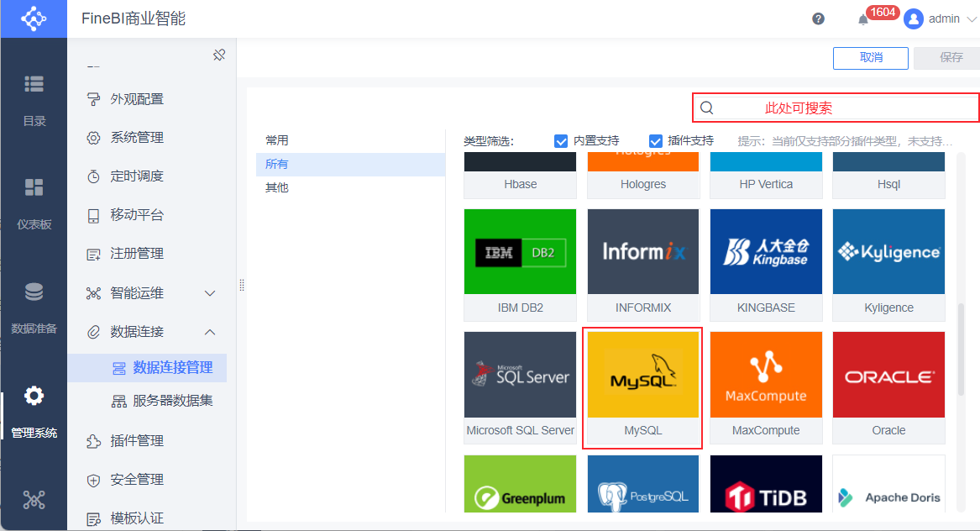Viewport: 980px width, 531px height.
Task: Click the 取消 cancel button
Action: (x=871, y=57)
